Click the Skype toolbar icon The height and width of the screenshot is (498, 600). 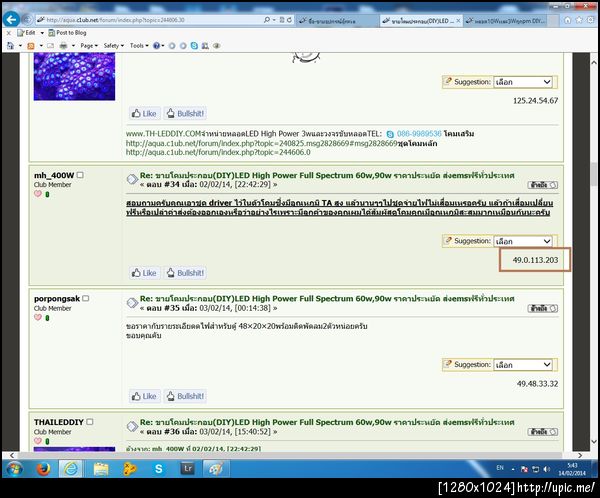click(194, 46)
